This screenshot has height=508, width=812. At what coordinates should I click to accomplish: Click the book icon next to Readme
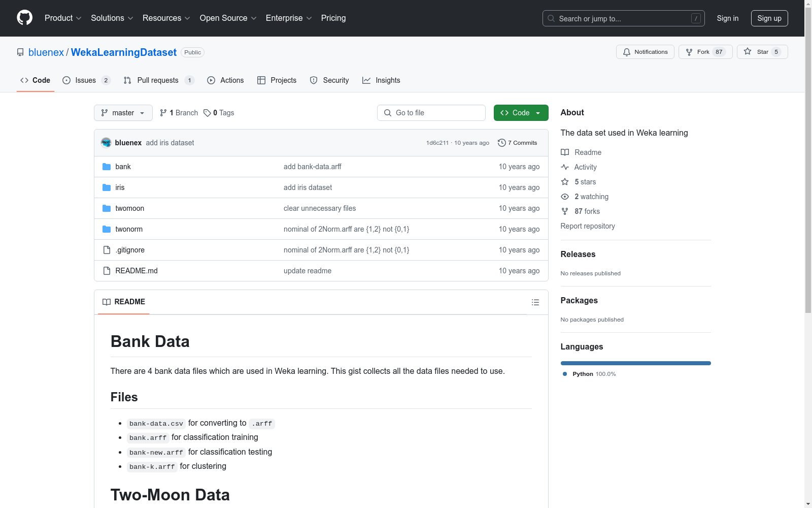[x=565, y=152]
